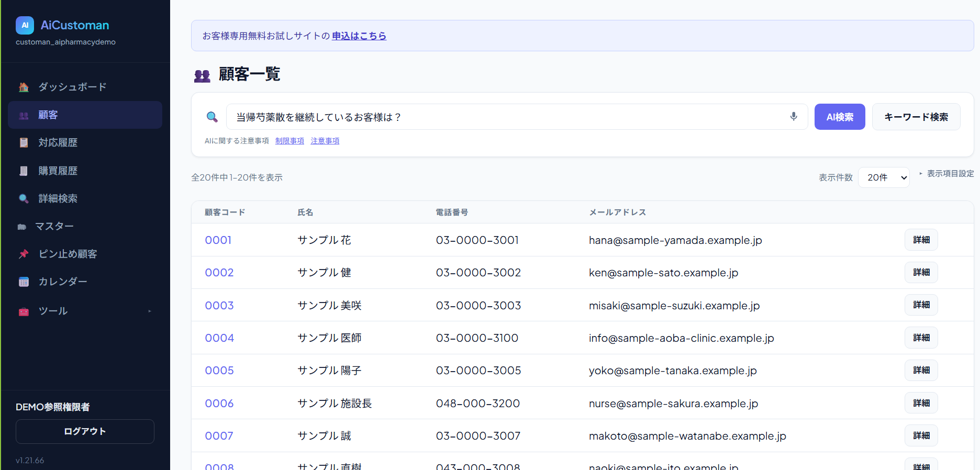Click the search magnifier icon beside query box
This screenshot has width=980, height=470.
pyautogui.click(x=212, y=117)
